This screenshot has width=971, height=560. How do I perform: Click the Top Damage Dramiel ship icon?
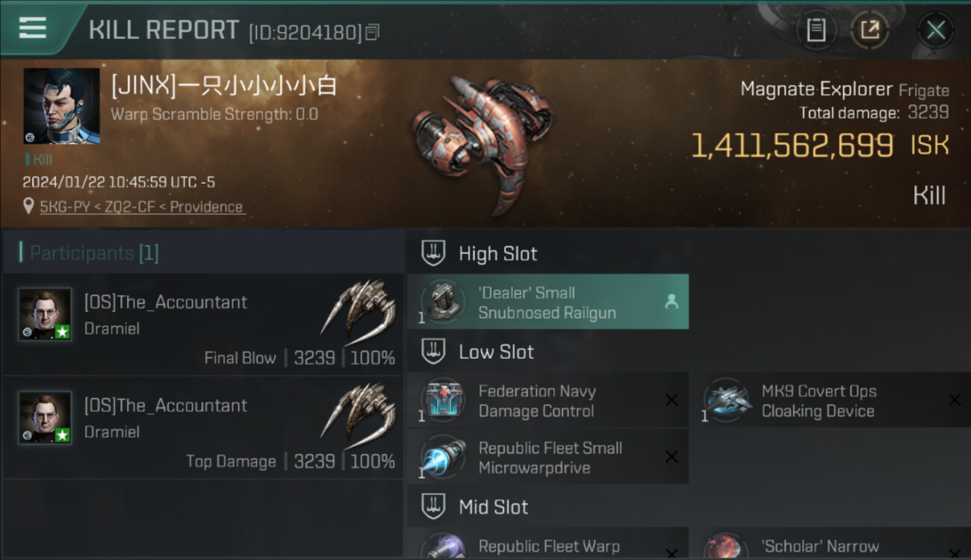(x=359, y=411)
